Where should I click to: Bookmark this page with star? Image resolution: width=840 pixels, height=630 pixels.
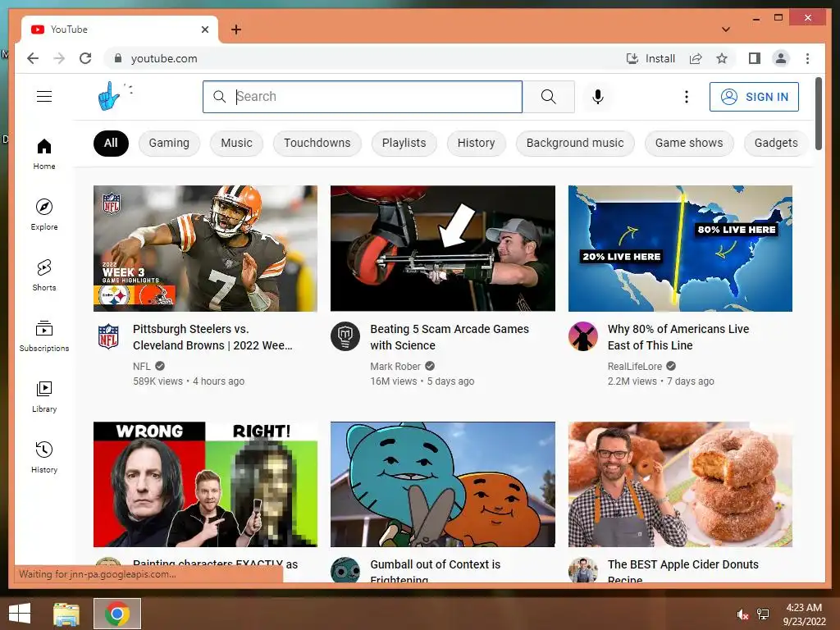click(722, 58)
